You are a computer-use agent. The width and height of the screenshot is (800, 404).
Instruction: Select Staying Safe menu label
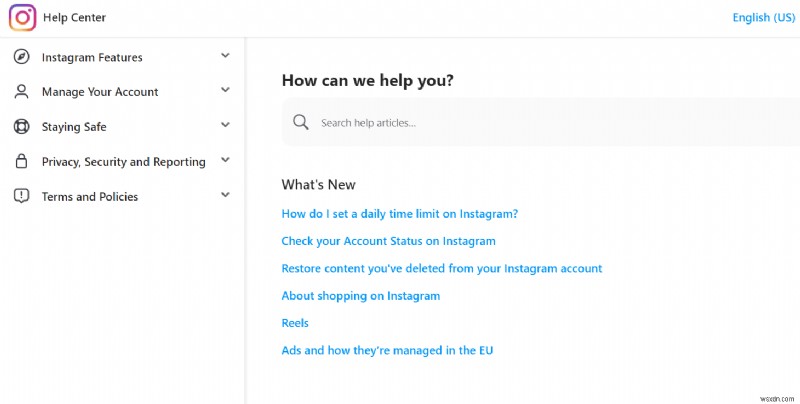coord(74,127)
